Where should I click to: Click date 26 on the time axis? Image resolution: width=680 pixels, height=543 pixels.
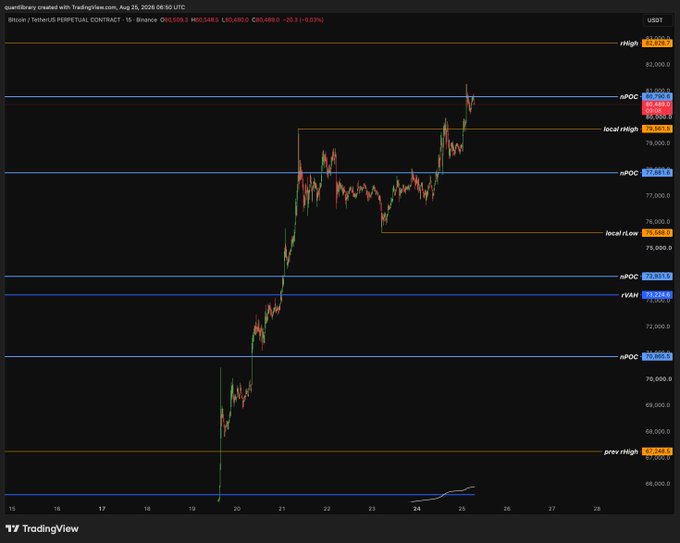click(x=507, y=509)
